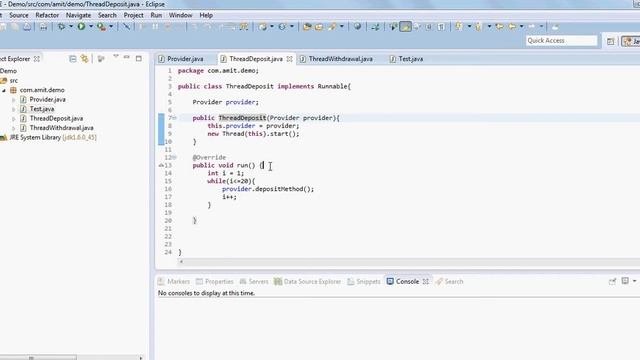The image size is (640, 360).
Task: Expand the ThreadDeposit.java tree node
Action: point(14,119)
